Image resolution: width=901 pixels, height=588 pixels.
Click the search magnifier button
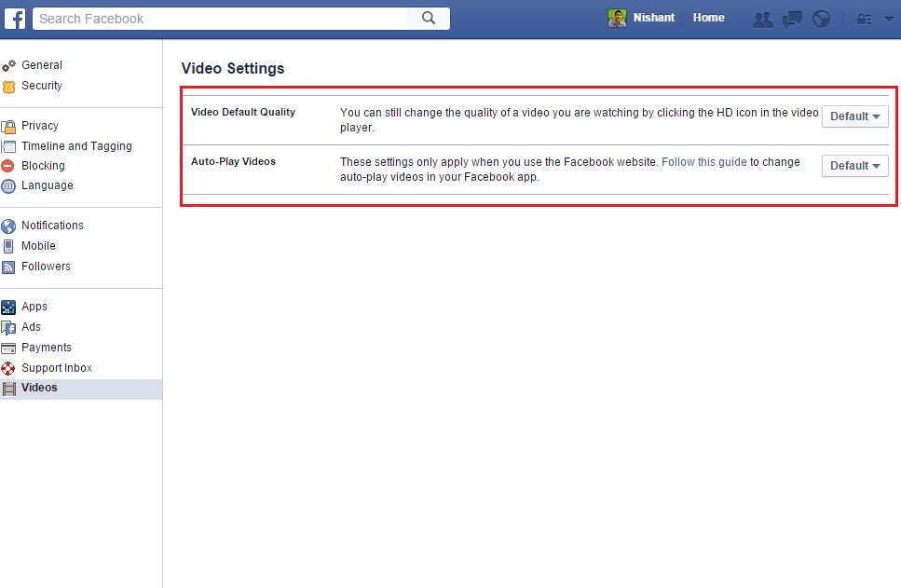tap(429, 18)
